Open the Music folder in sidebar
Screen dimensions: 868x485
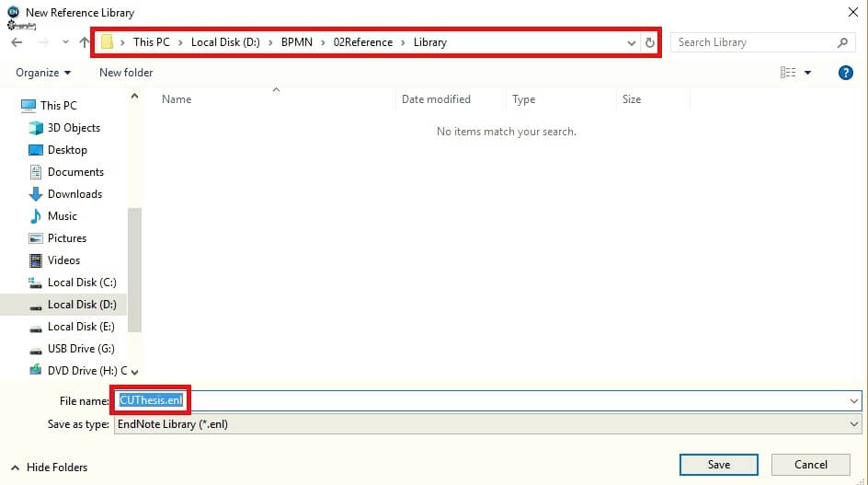click(x=62, y=216)
